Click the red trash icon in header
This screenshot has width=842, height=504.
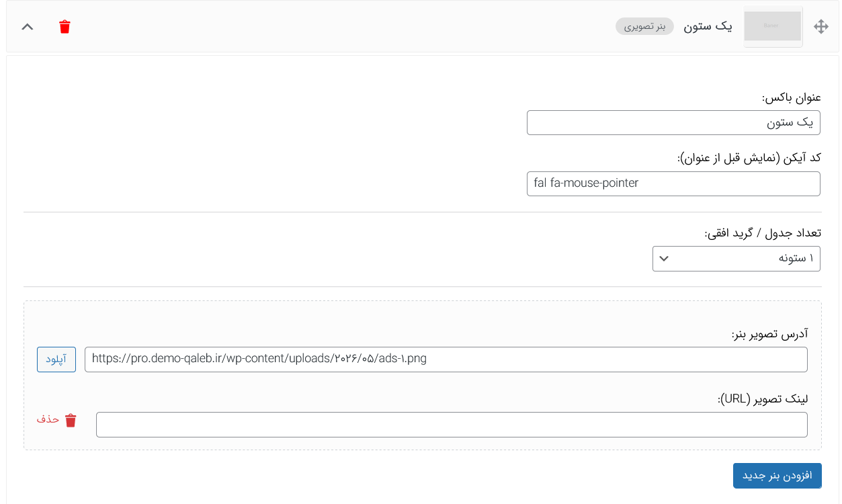click(x=65, y=27)
